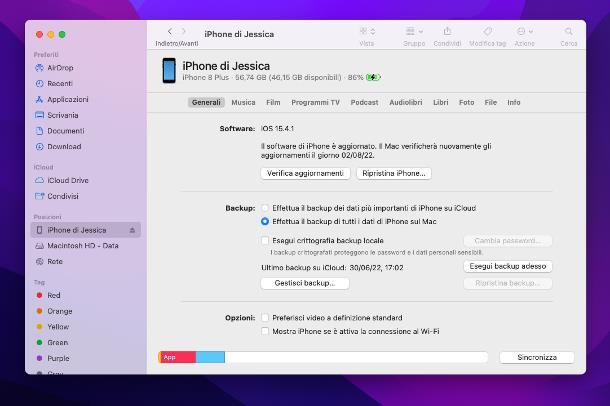Click the blue segment of storage bar
The image size is (610, 406).
point(210,357)
